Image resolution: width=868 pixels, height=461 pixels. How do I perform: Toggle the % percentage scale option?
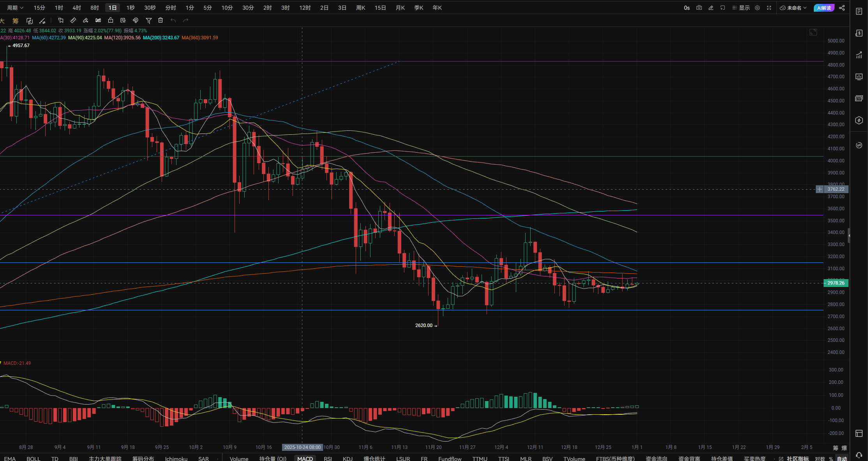831,459
